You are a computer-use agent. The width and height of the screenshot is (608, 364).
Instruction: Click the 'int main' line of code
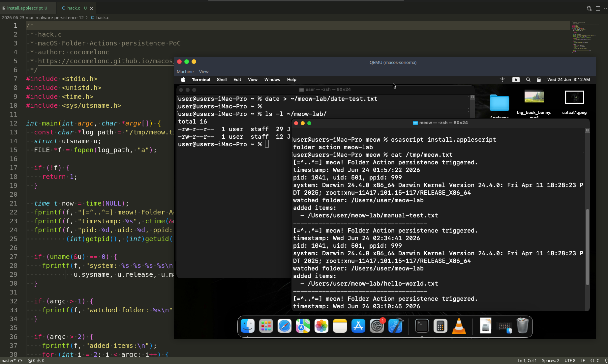[94, 123]
